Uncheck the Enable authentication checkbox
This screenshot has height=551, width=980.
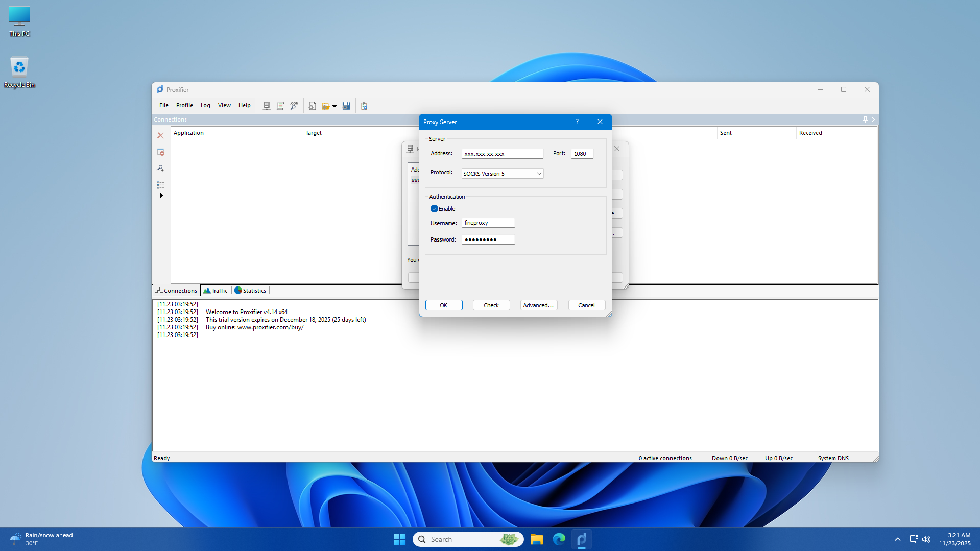(434, 209)
